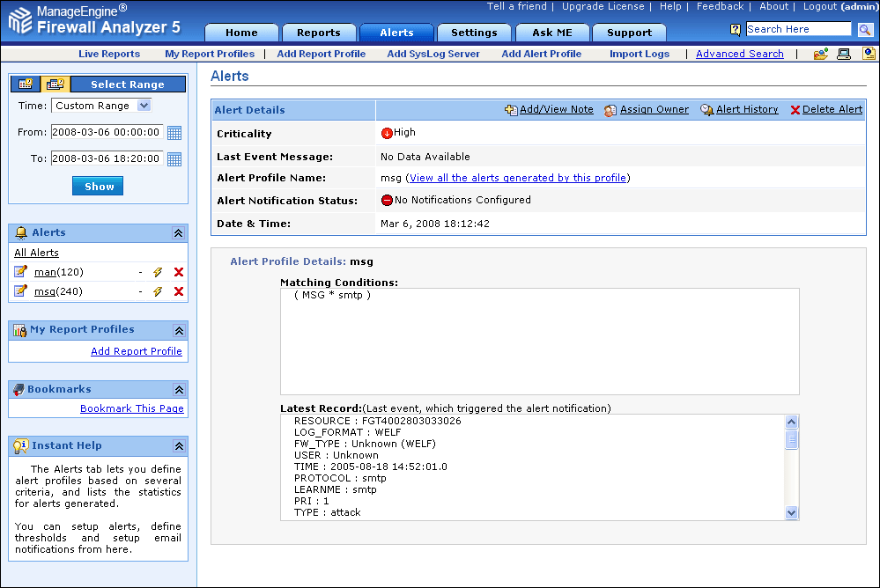The image size is (880, 588).
Task: Open the From date calendar picker
Action: coord(174,133)
